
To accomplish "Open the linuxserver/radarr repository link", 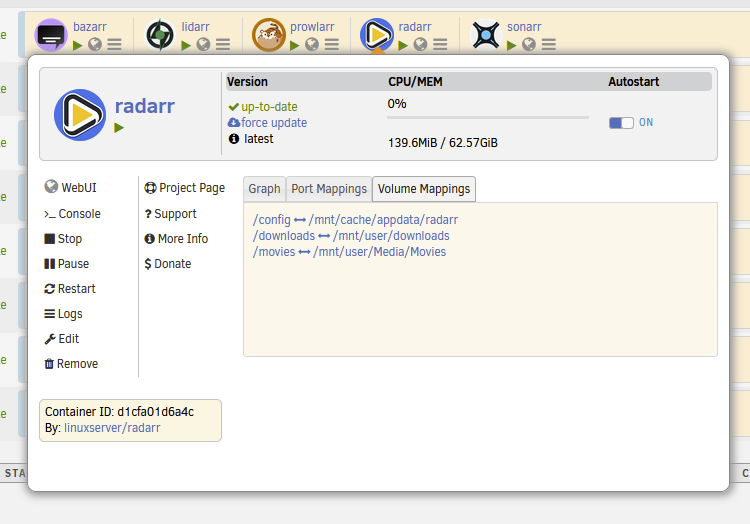I will (112, 427).
